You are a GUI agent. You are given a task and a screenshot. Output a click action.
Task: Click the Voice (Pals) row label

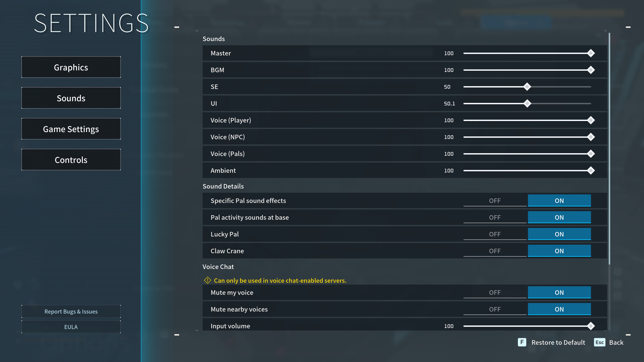tap(228, 154)
